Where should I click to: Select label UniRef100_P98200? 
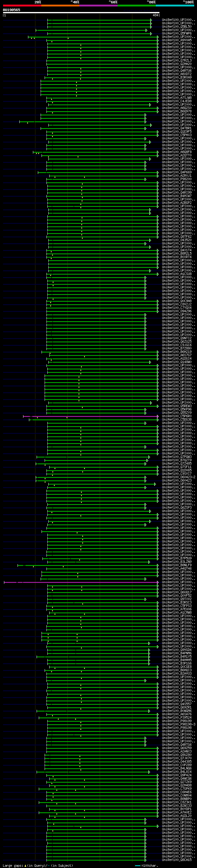pos(177,179)
